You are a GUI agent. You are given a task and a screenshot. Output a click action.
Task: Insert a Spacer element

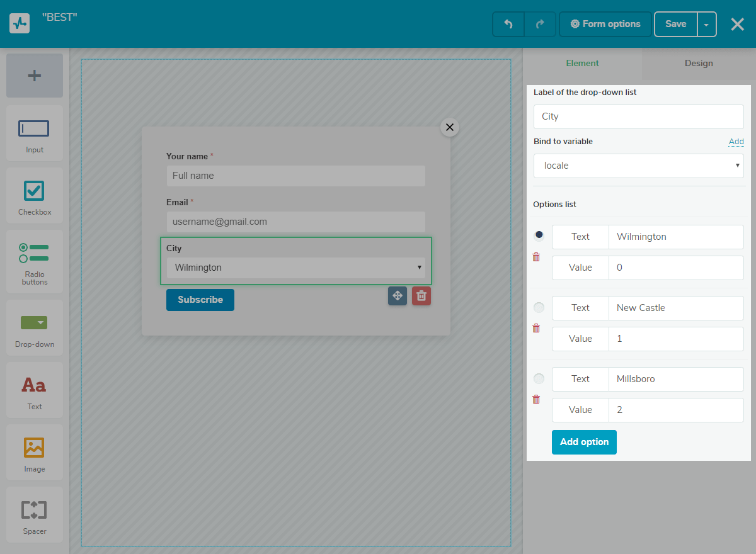click(x=35, y=515)
